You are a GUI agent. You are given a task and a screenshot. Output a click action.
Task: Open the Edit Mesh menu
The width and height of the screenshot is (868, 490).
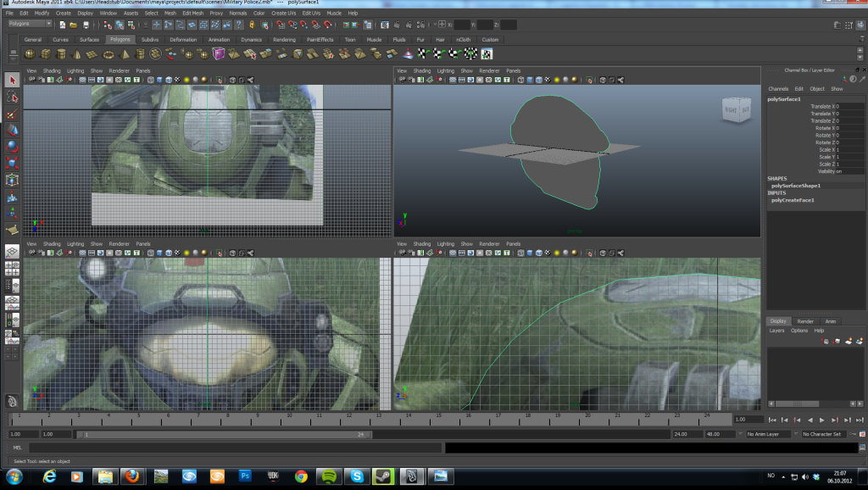[192, 13]
